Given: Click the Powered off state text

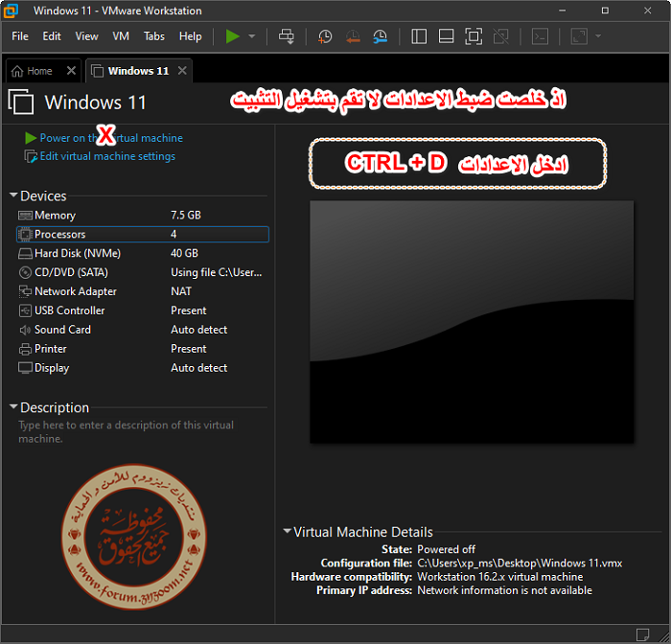Looking at the screenshot, I should point(446,549).
